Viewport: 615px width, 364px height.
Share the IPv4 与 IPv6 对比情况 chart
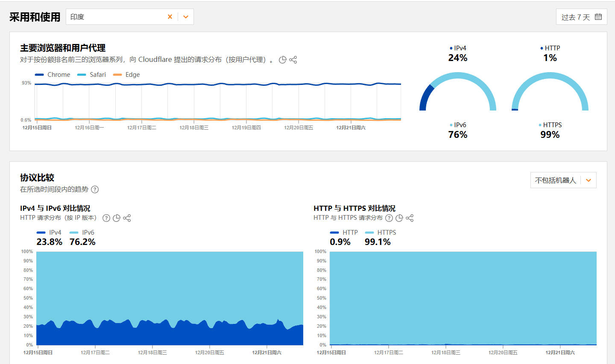(127, 218)
